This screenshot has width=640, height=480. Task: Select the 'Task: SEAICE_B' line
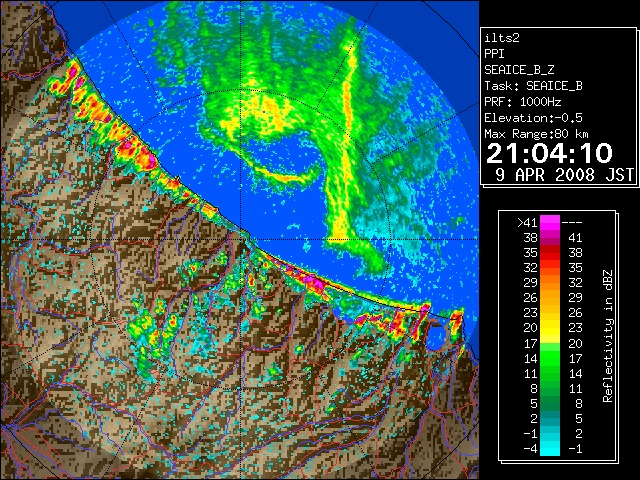pos(533,86)
